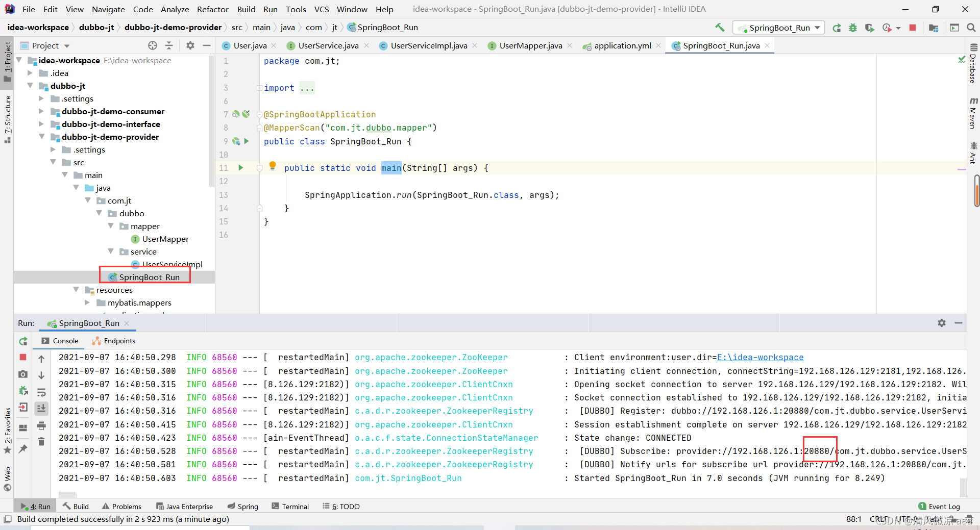
Task: Open the Navigate menu
Action: (x=108, y=9)
